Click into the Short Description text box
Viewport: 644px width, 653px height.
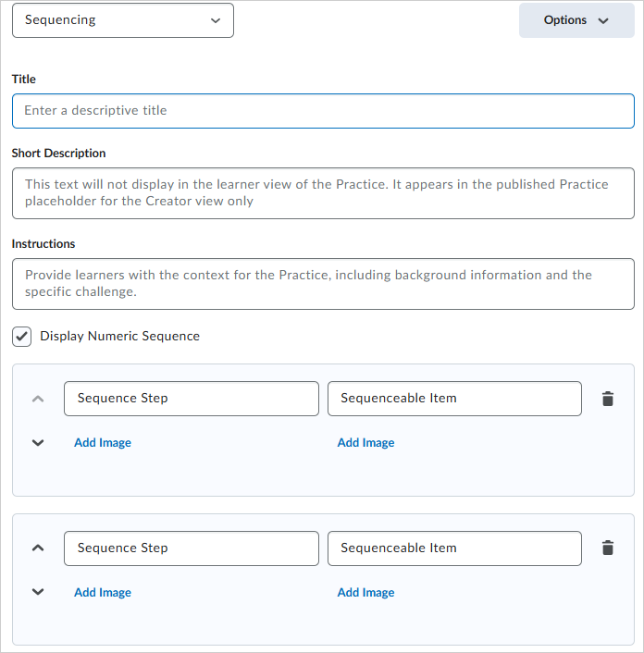point(323,193)
